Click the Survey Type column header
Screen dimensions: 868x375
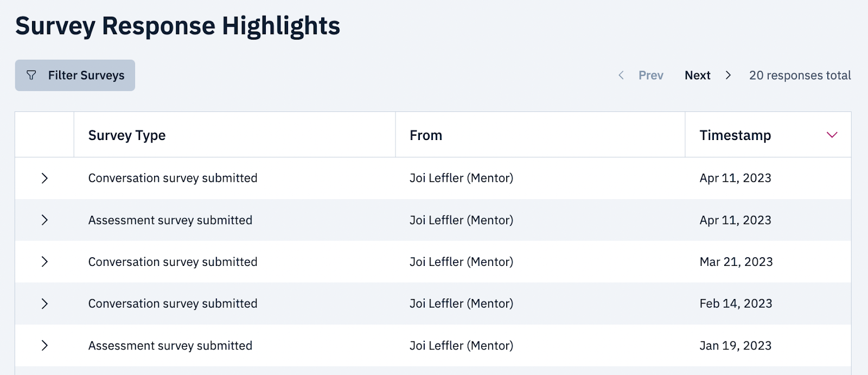127,135
